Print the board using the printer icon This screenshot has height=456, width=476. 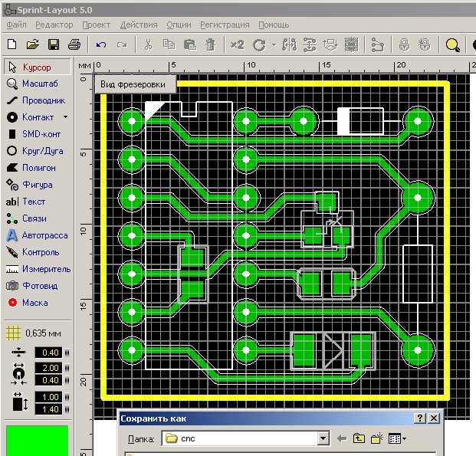click(74, 44)
